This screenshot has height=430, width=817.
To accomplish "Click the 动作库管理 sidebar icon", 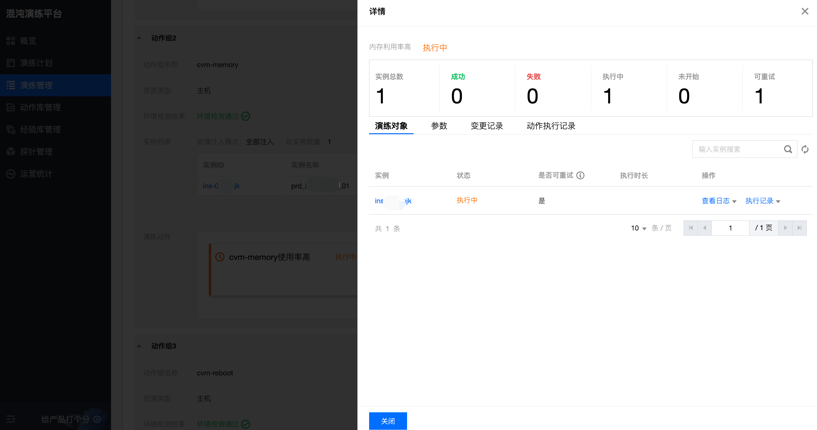I will 10,107.
